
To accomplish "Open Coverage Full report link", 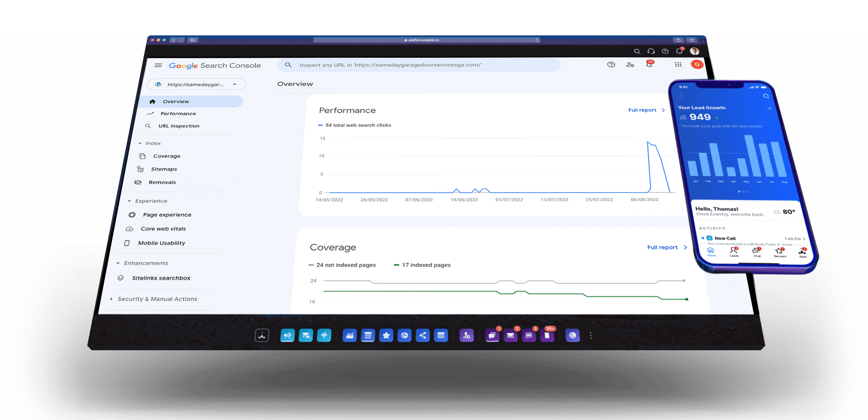I will coord(666,248).
